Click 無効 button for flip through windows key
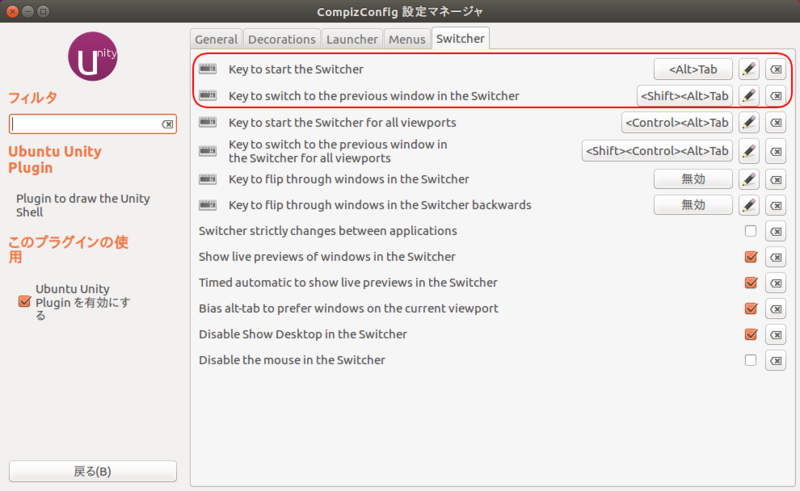 (693, 179)
